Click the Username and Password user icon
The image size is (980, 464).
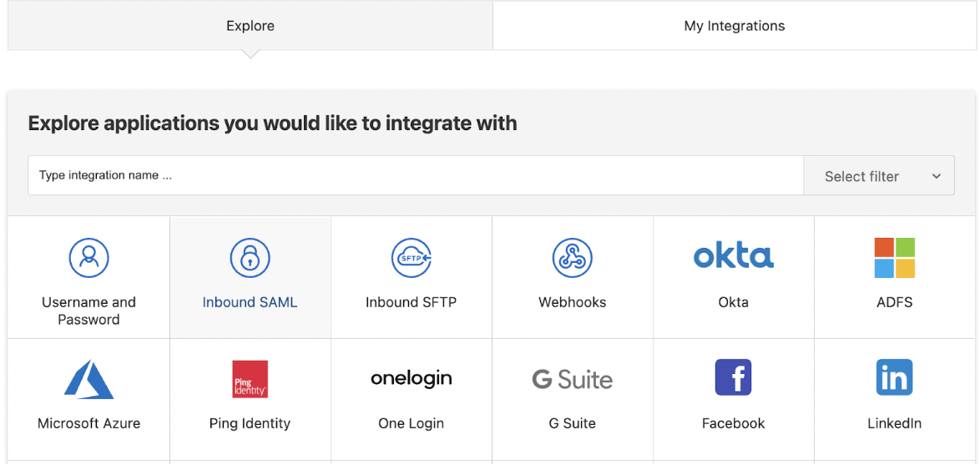[88, 258]
